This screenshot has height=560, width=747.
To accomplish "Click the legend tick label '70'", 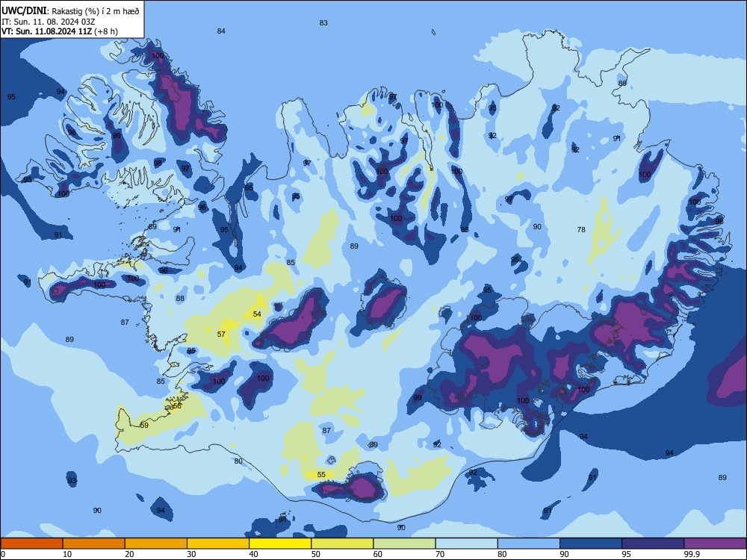I will click(440, 554).
